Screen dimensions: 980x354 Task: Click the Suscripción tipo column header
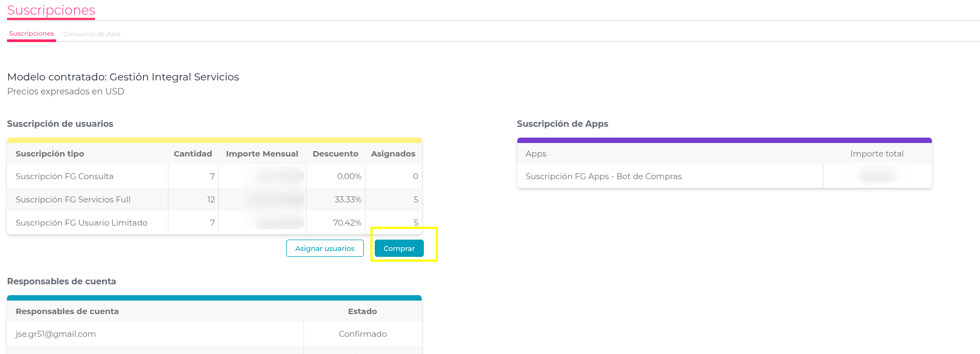coord(50,154)
